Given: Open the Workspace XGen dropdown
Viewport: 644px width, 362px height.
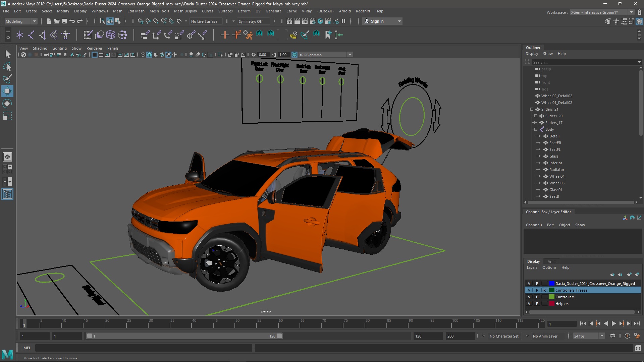Looking at the screenshot, I should point(602,12).
